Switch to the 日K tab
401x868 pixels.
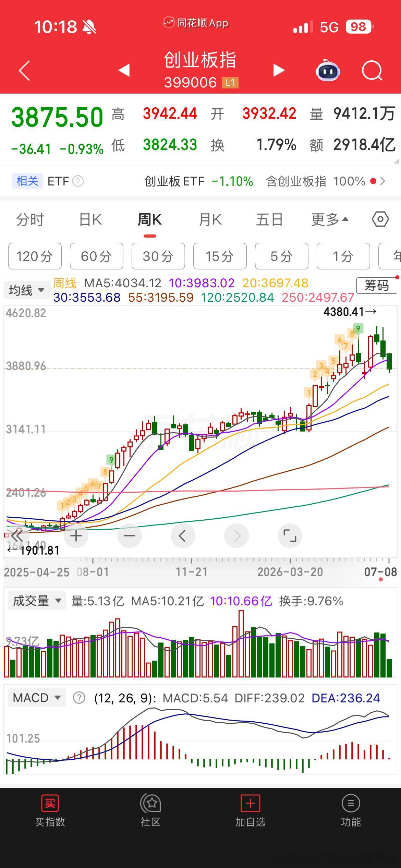[90, 219]
